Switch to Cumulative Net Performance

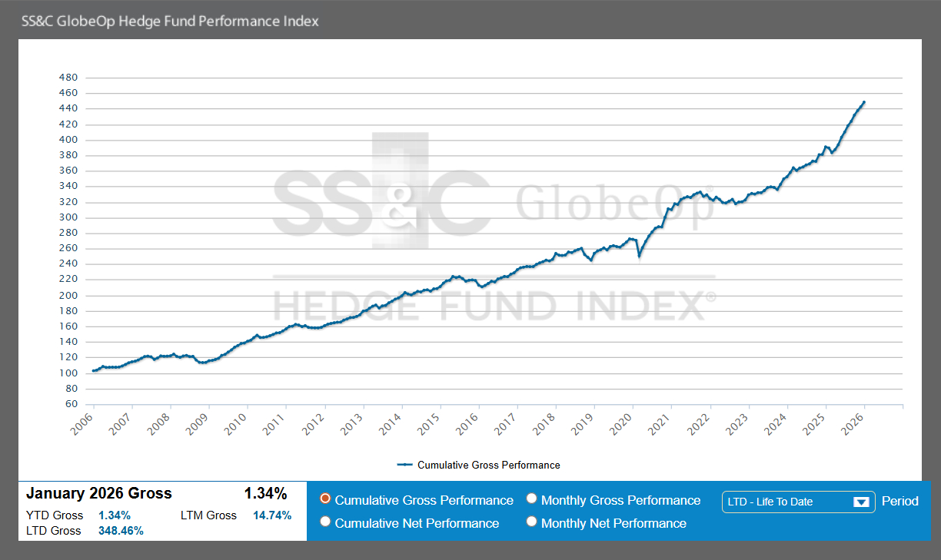(325, 523)
